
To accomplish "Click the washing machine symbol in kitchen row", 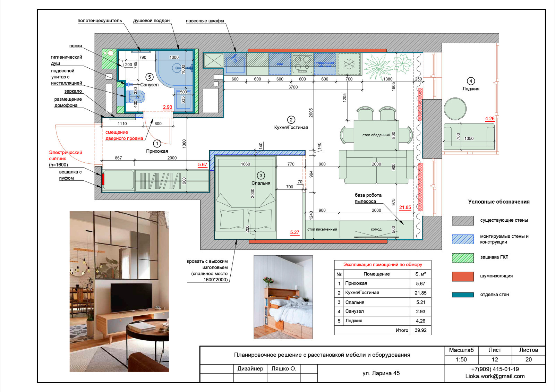I will click(325, 64).
